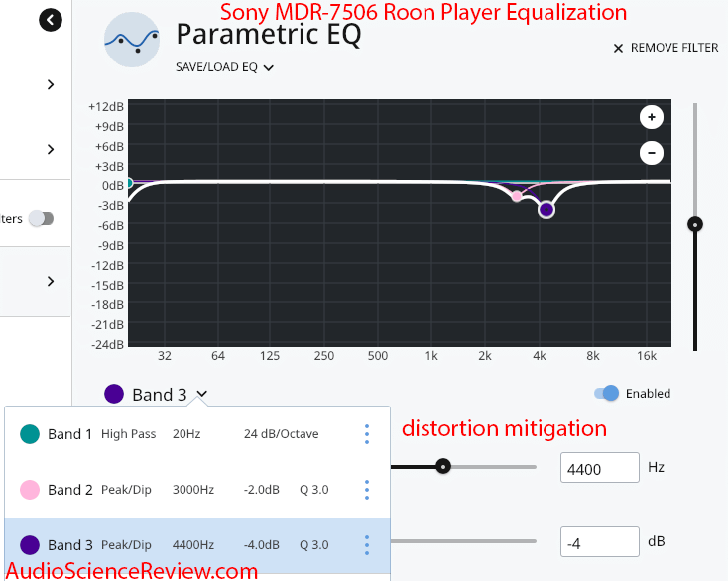Viewport: 728px width, 581px height.
Task: Zoom in on the EQ graph
Action: (x=651, y=117)
